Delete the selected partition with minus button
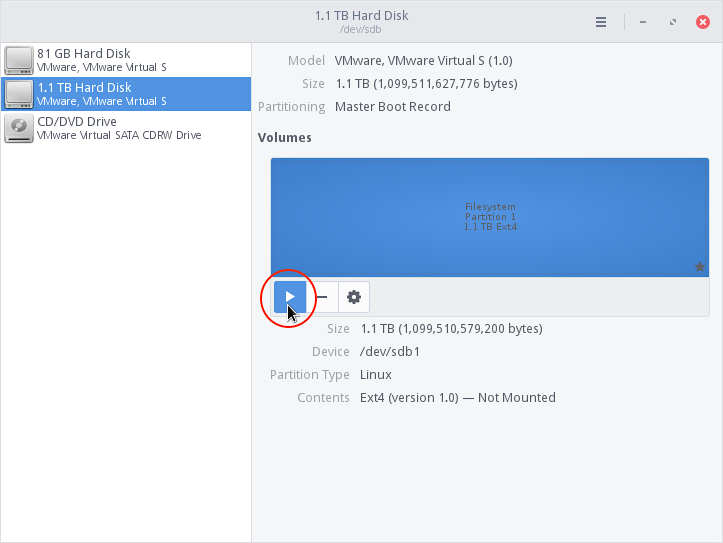The image size is (723, 543). point(322,297)
